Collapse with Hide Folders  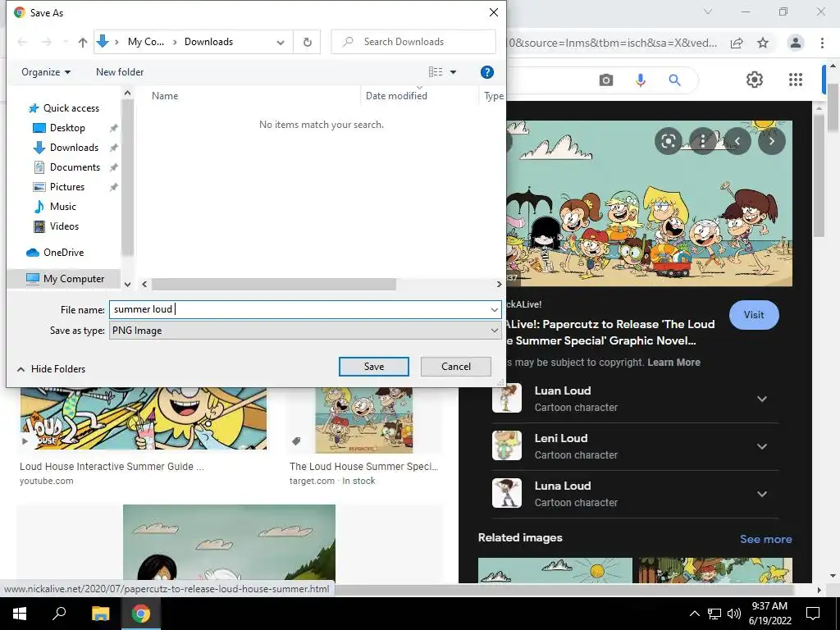[x=52, y=369]
